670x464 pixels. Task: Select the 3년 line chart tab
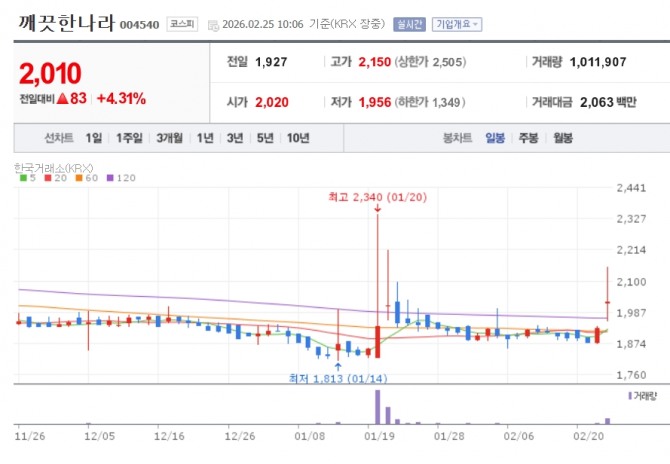coord(235,138)
